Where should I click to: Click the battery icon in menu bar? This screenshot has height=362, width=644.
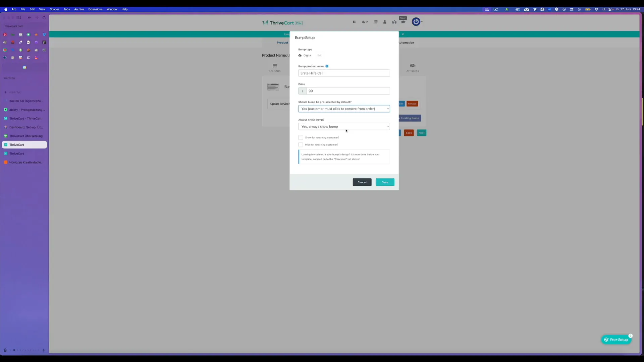click(588, 9)
